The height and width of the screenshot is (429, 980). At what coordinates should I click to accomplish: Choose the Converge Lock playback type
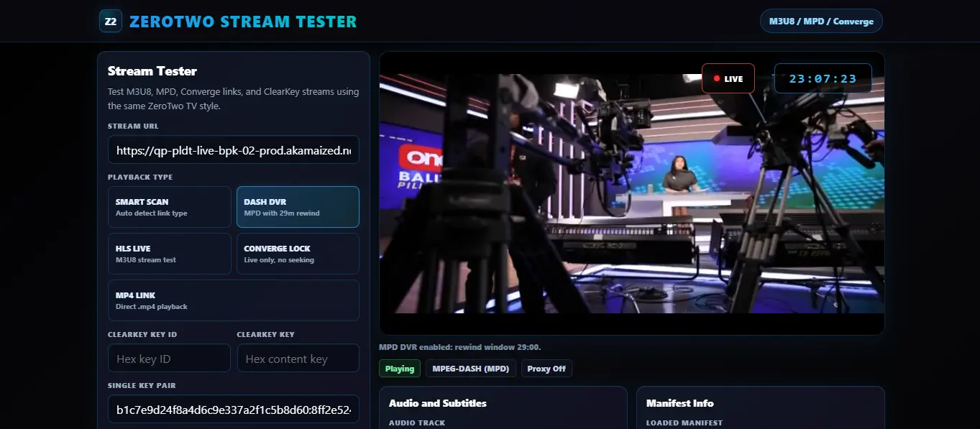click(x=298, y=254)
